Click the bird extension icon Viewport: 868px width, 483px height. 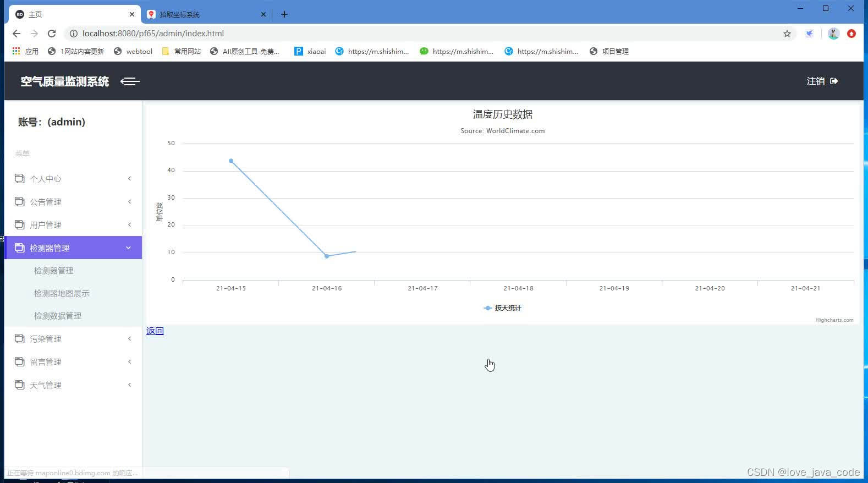(x=810, y=34)
